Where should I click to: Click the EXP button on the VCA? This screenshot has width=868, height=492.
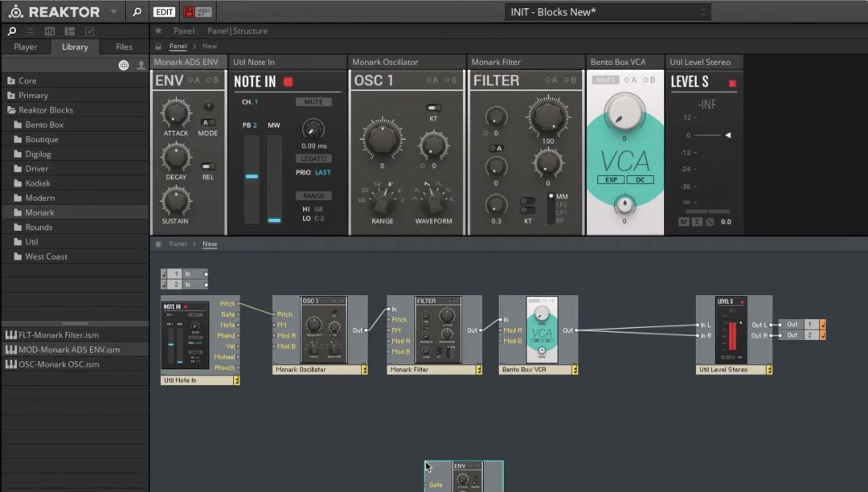pos(611,180)
